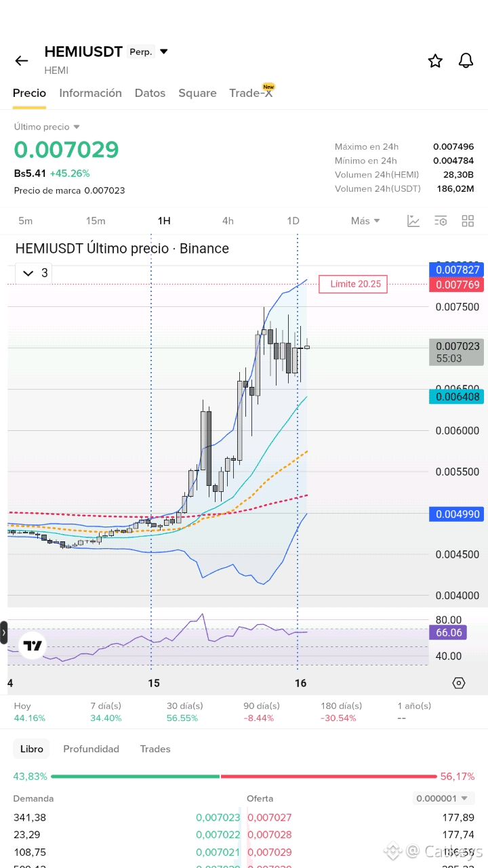The image size is (488, 868).
Task: Switch to the Profundidad tab
Action: [91, 749]
